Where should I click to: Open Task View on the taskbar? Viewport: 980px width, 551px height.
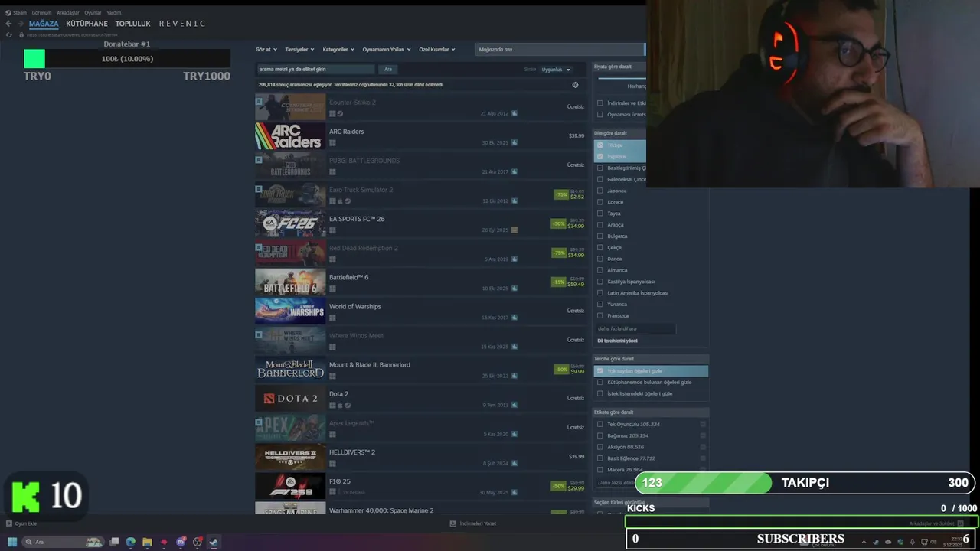114,542
